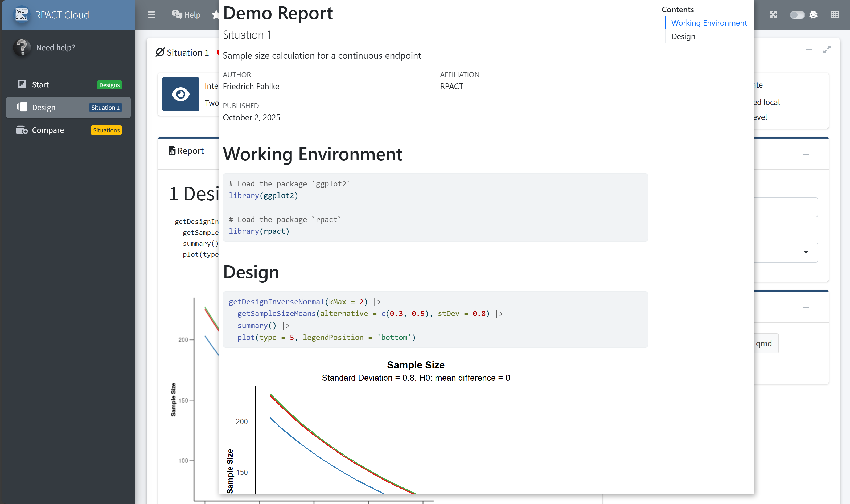Open the grid apps icon in top bar
Image resolution: width=850 pixels, height=504 pixels.
click(x=834, y=15)
